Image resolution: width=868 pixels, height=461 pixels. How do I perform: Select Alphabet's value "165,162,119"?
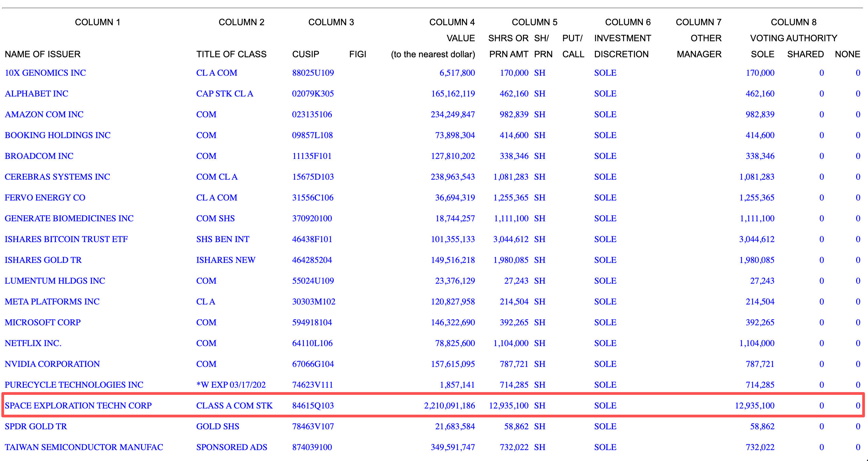453,93
